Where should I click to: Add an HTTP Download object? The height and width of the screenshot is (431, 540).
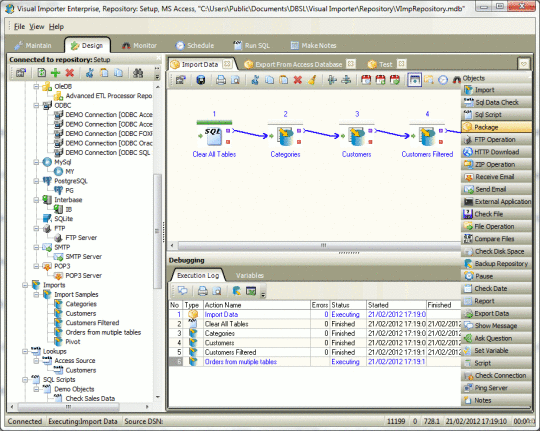[496, 152]
